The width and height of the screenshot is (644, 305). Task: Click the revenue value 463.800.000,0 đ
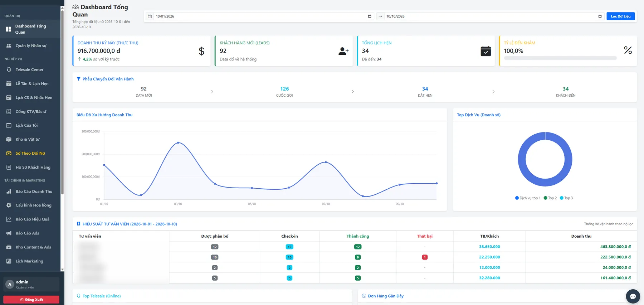coord(615,247)
